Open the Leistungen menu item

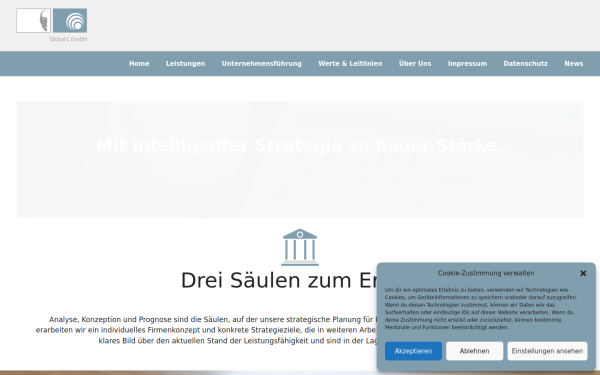185,64
